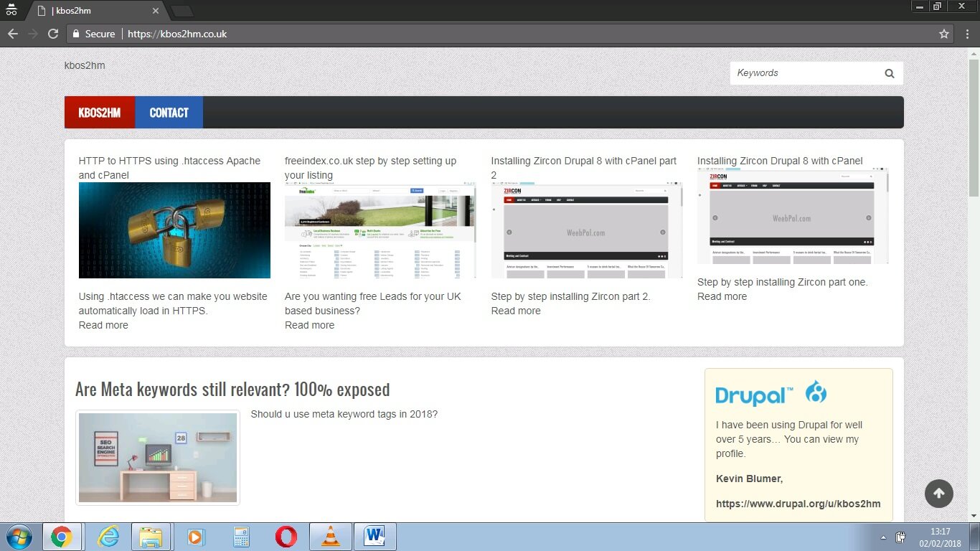This screenshot has width=980, height=551.
Task: Click the browser reload page icon
Action: click(x=52, y=34)
